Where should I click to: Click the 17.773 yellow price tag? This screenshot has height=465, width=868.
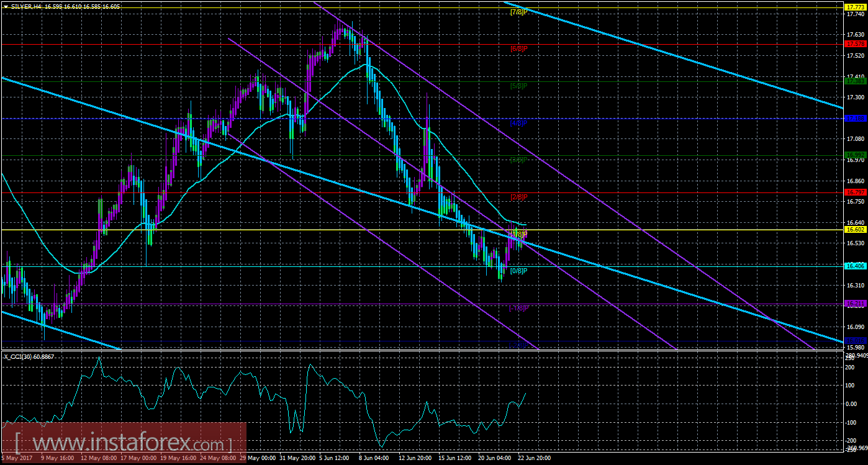(855, 7)
